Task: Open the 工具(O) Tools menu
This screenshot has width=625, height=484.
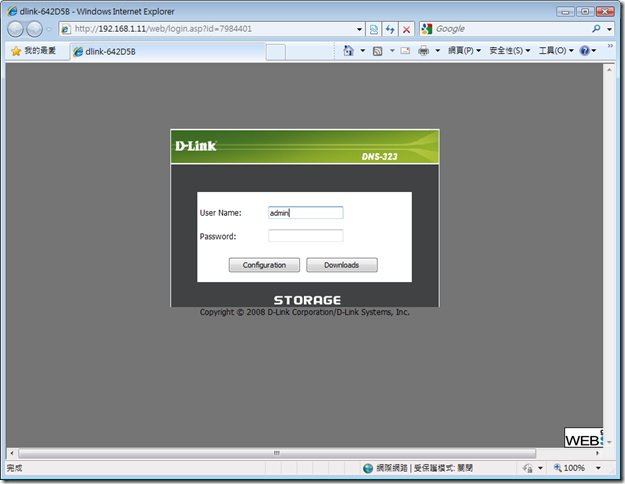Action: (556, 51)
